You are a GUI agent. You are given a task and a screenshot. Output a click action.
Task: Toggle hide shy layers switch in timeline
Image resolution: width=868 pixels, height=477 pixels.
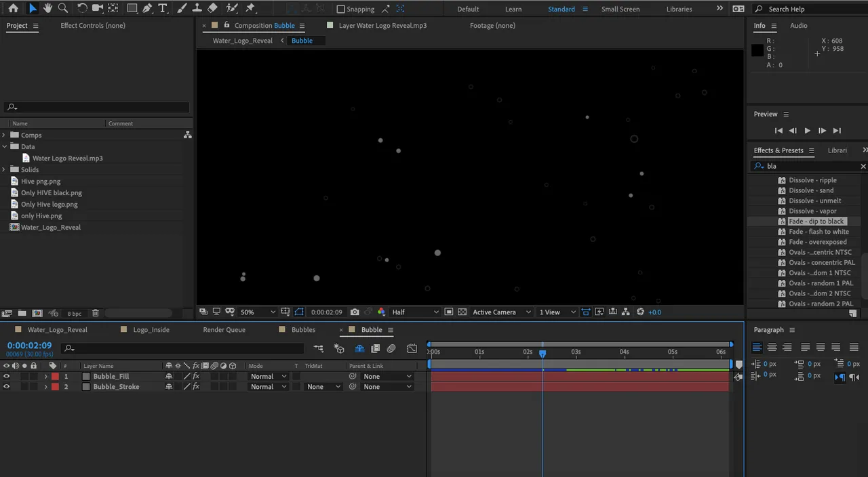[x=359, y=348]
